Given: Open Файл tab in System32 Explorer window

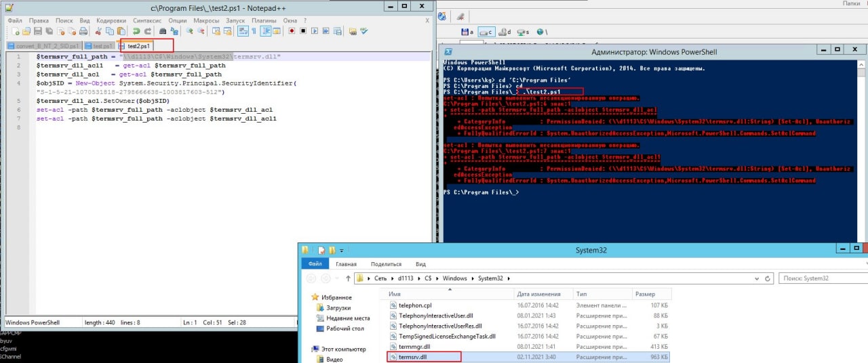Looking at the screenshot, I should (315, 264).
